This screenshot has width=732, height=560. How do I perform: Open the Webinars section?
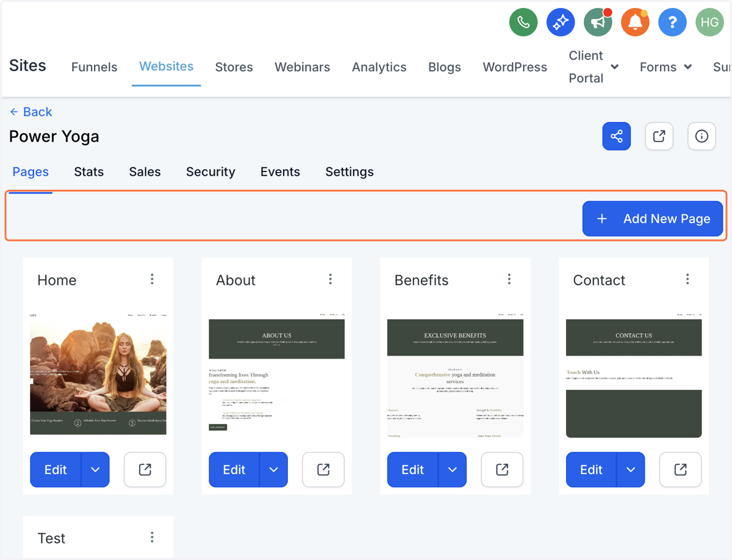(x=303, y=67)
